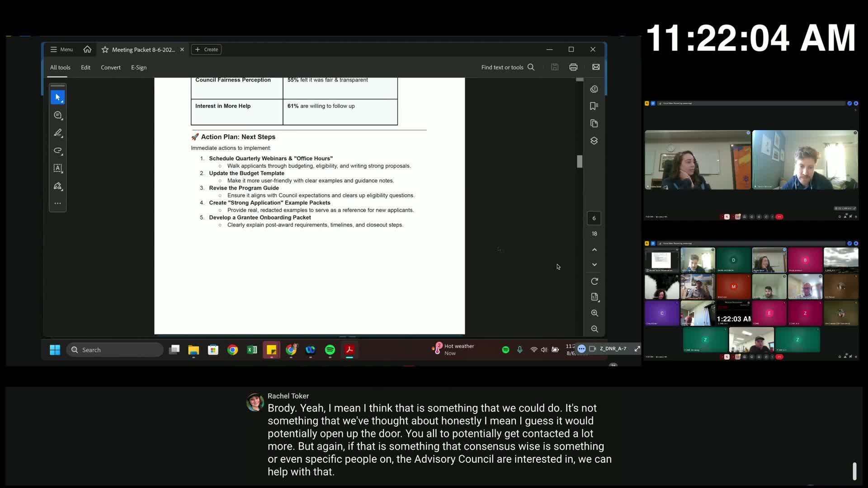
Task: Select the highlighter pen tool
Action: (57, 133)
